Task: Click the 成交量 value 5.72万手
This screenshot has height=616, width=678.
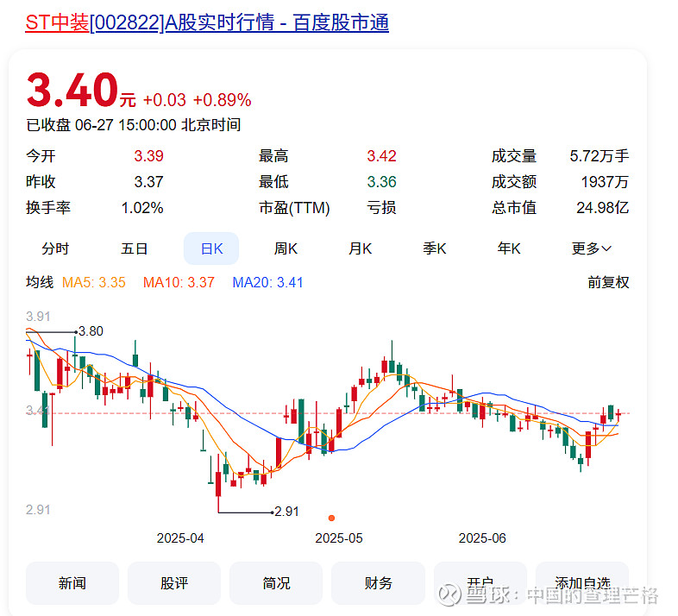Action: 599,156
